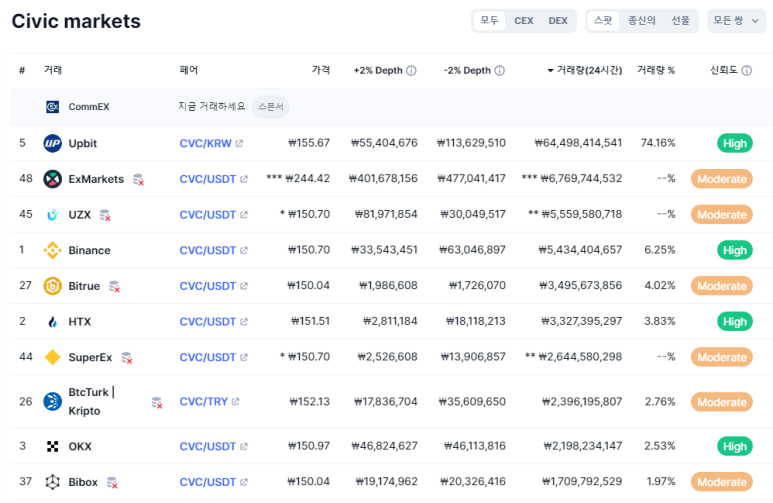773x503 pixels.
Task: Select the DEX filter tab
Action: pos(558,21)
